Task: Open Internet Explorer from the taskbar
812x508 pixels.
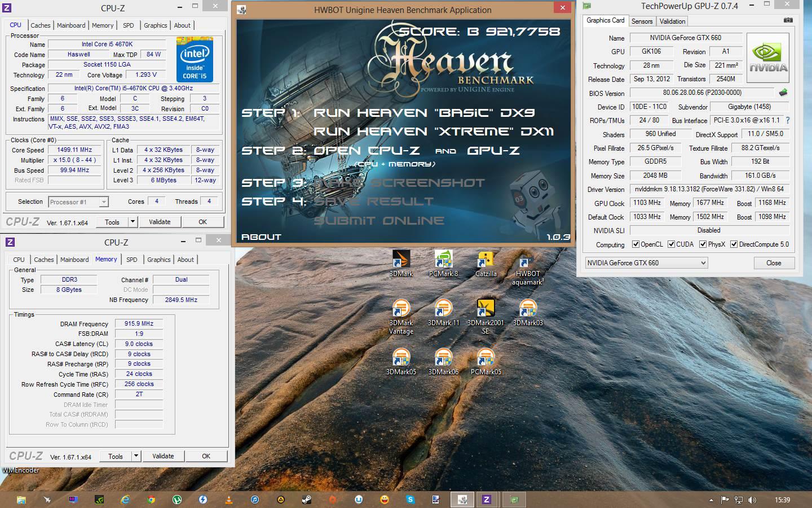Action: pyautogui.click(x=125, y=500)
